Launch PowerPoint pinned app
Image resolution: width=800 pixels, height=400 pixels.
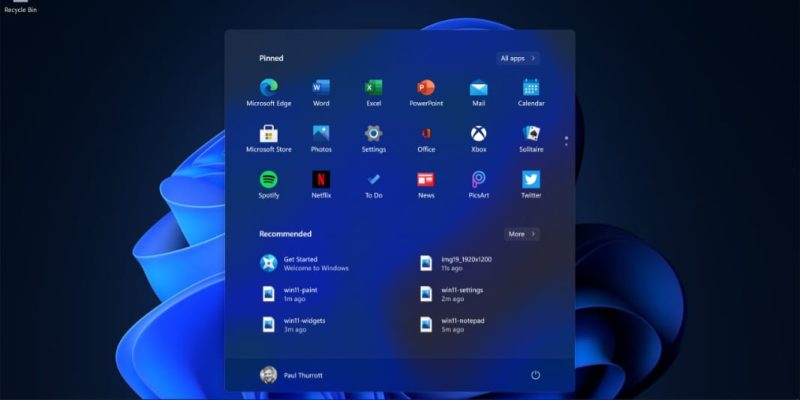(426, 88)
